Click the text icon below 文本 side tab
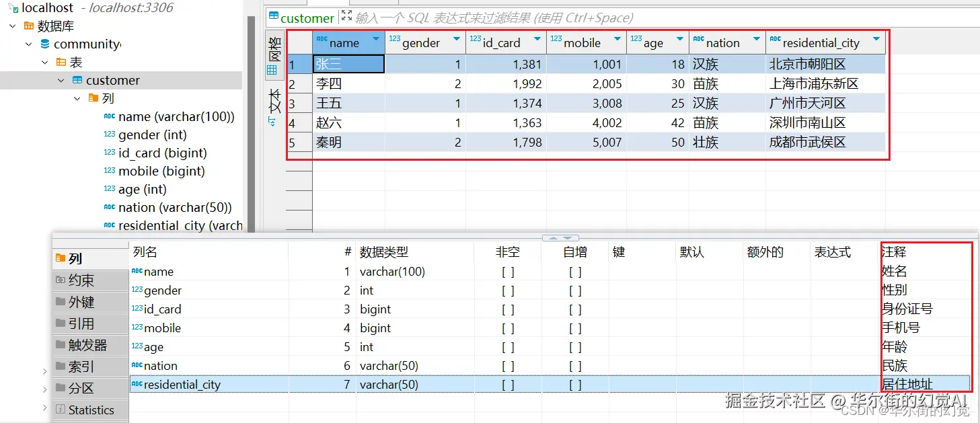This screenshot has height=423, width=980. (272, 122)
